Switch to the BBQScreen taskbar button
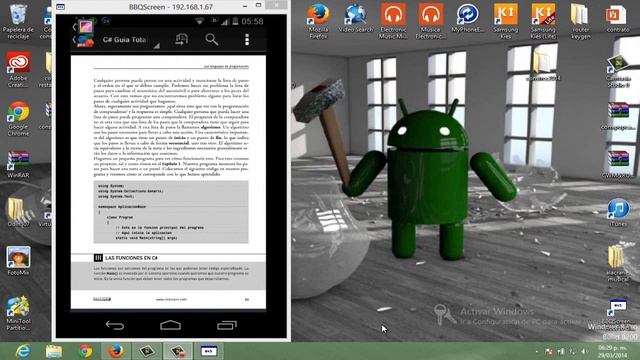Image resolution: width=640 pixels, height=360 pixels. (x=209, y=351)
